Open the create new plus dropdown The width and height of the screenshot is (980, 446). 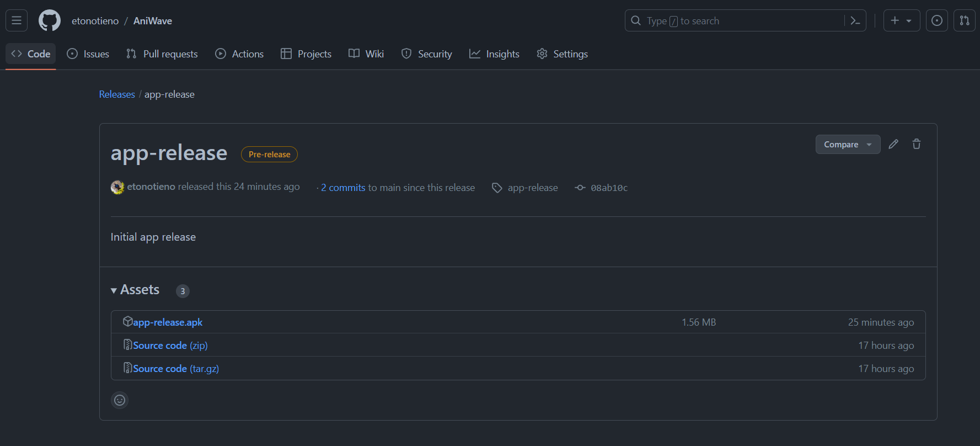902,20
